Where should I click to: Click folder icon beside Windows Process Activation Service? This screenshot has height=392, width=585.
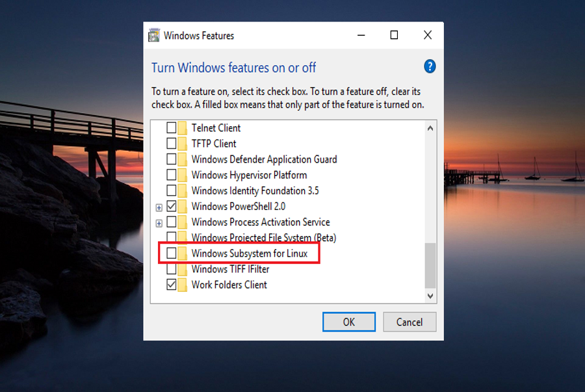[x=182, y=222]
